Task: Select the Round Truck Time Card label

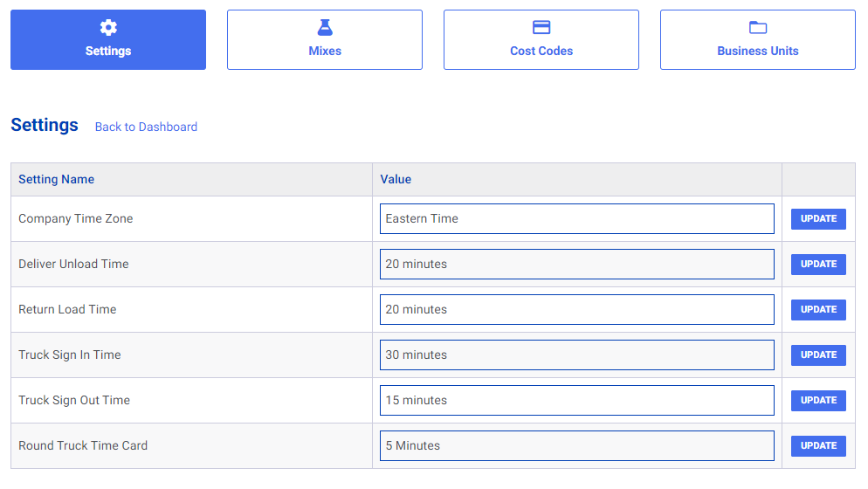Action: tap(83, 446)
